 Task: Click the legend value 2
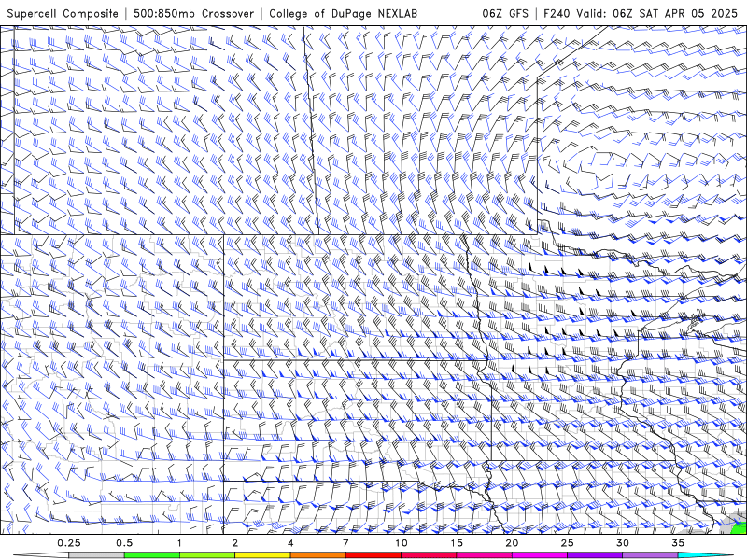(x=235, y=543)
